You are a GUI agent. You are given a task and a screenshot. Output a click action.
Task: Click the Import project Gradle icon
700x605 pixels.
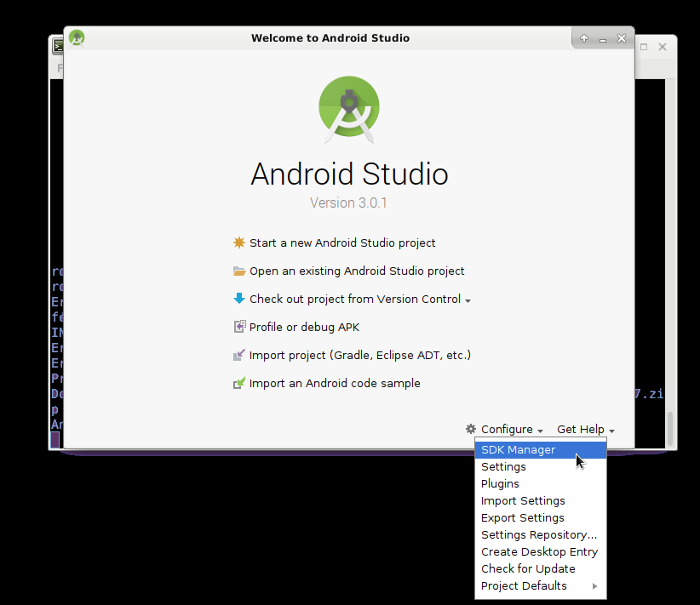239,355
